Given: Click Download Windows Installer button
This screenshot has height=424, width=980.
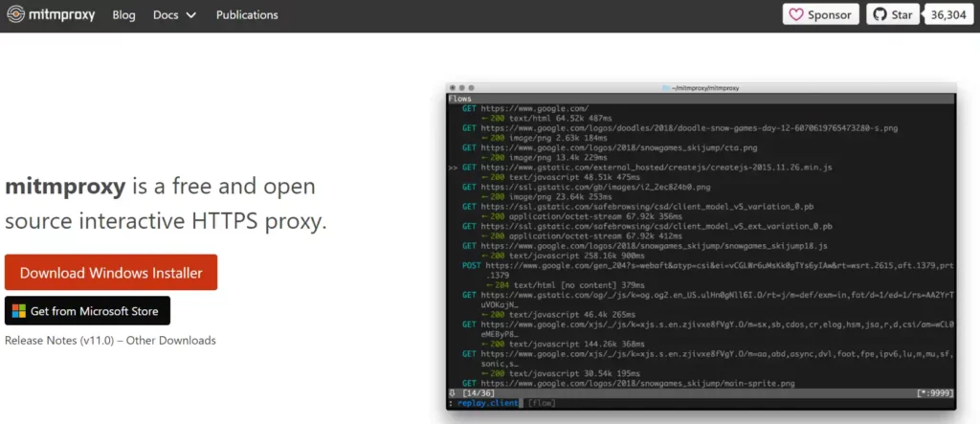Looking at the screenshot, I should click(111, 272).
